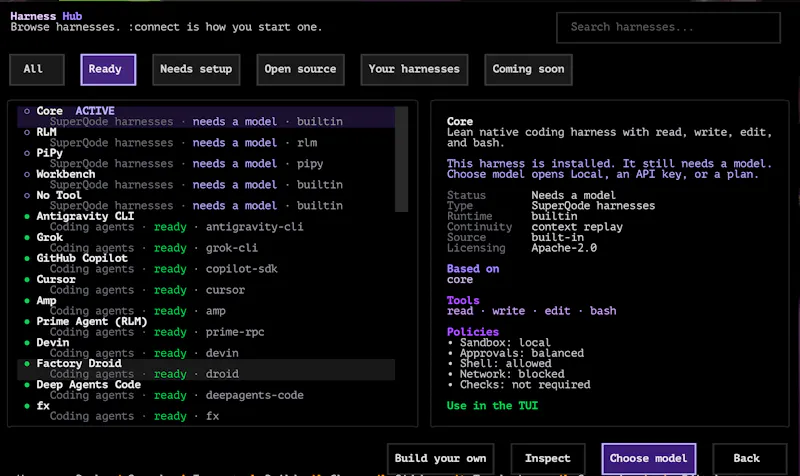This screenshot has height=476, width=800.
Task: Click the green dot beside Deep Agents Code
Action: (x=27, y=385)
